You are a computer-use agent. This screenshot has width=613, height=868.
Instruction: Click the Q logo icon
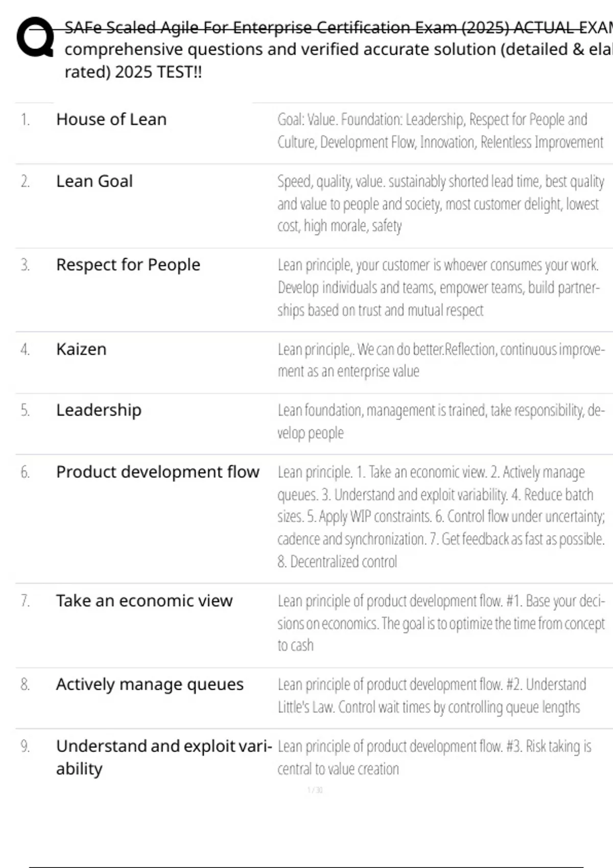click(35, 37)
